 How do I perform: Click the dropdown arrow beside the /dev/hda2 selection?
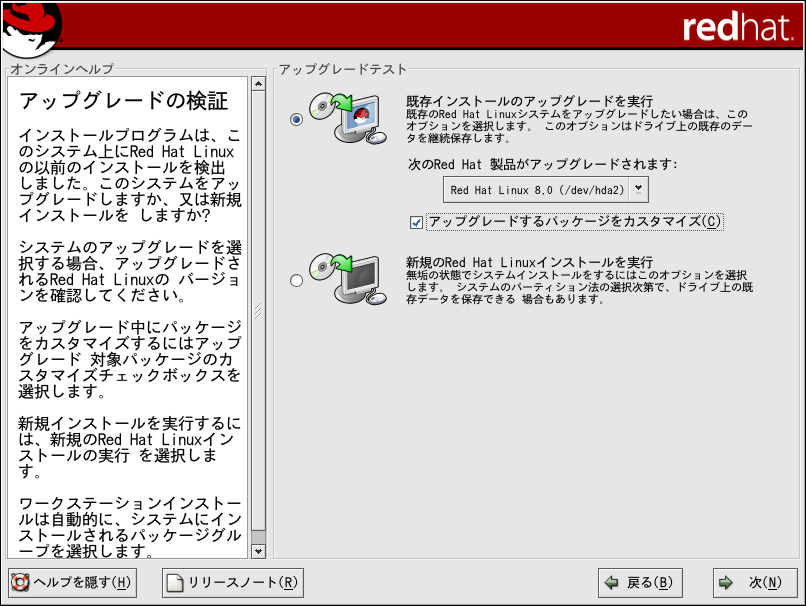click(x=640, y=189)
